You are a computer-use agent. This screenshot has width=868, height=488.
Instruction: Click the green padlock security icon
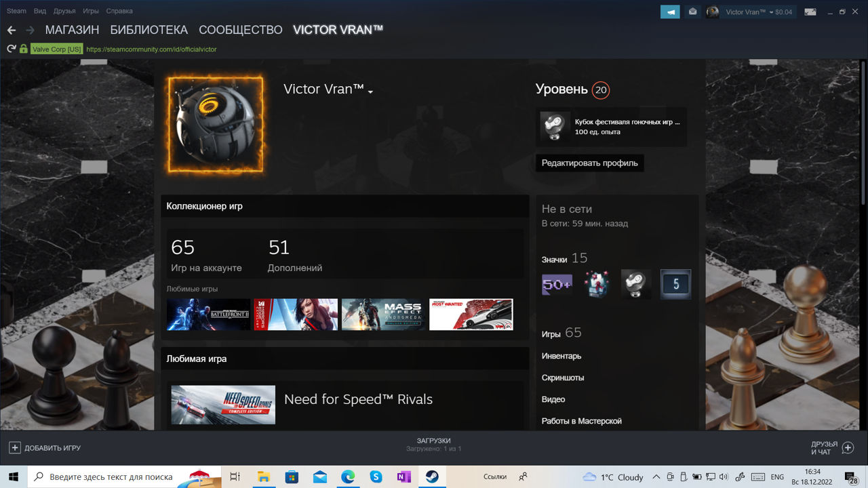(x=24, y=49)
